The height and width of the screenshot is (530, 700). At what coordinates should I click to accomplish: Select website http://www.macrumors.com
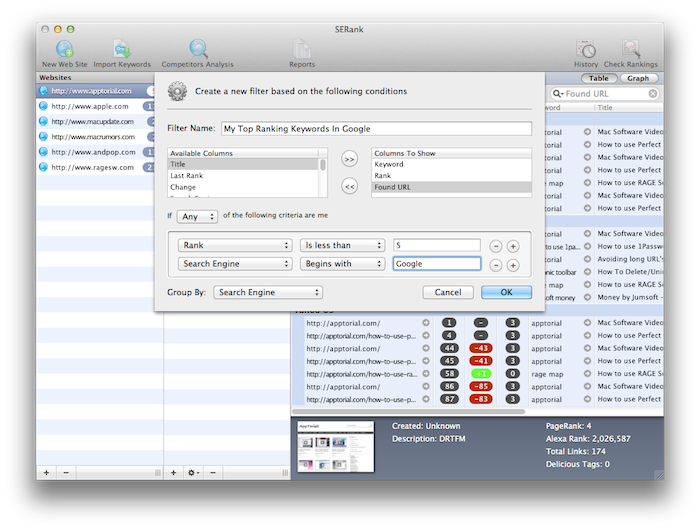[95, 137]
